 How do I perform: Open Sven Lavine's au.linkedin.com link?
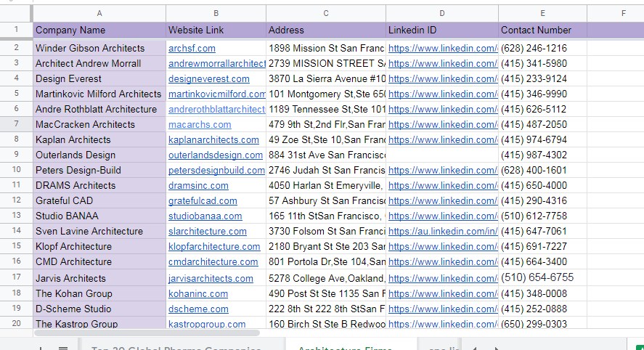[442, 232]
